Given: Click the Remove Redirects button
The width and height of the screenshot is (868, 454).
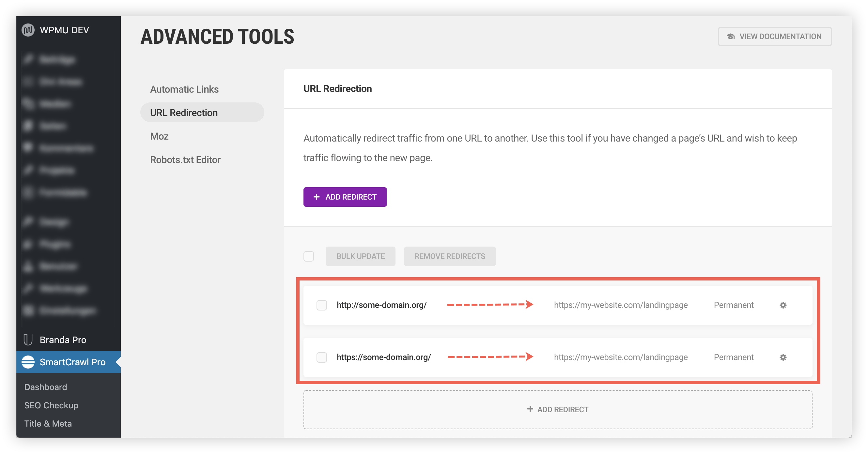Looking at the screenshot, I should tap(450, 256).
